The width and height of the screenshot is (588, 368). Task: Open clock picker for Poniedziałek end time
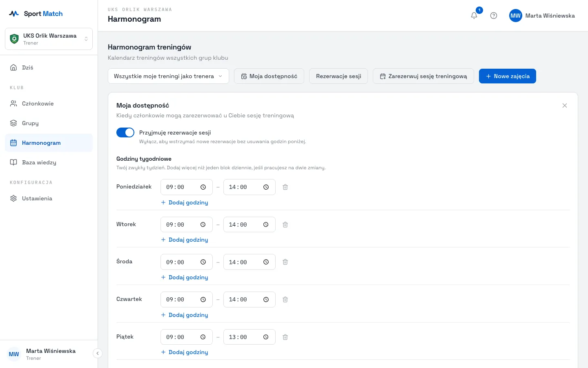click(266, 187)
